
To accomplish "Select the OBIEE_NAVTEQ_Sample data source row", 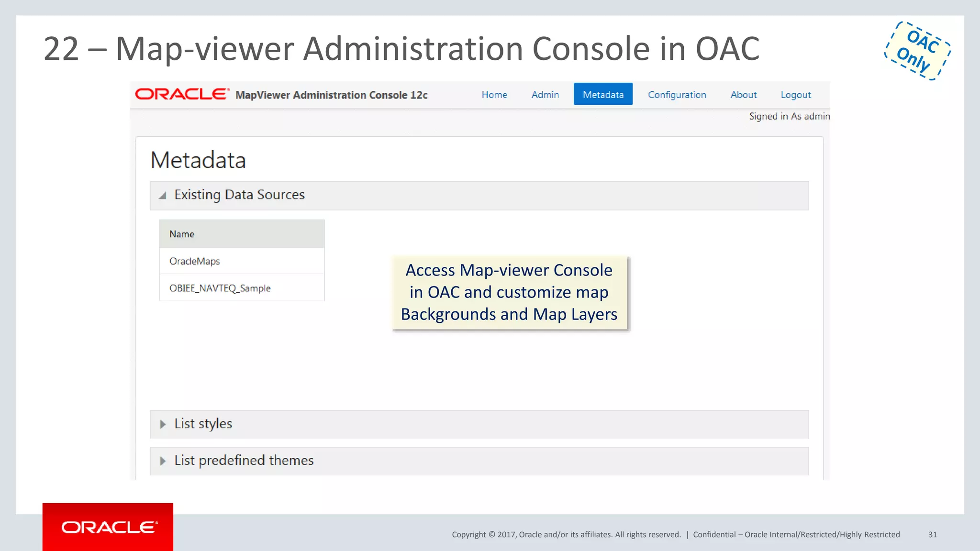I will [x=242, y=288].
